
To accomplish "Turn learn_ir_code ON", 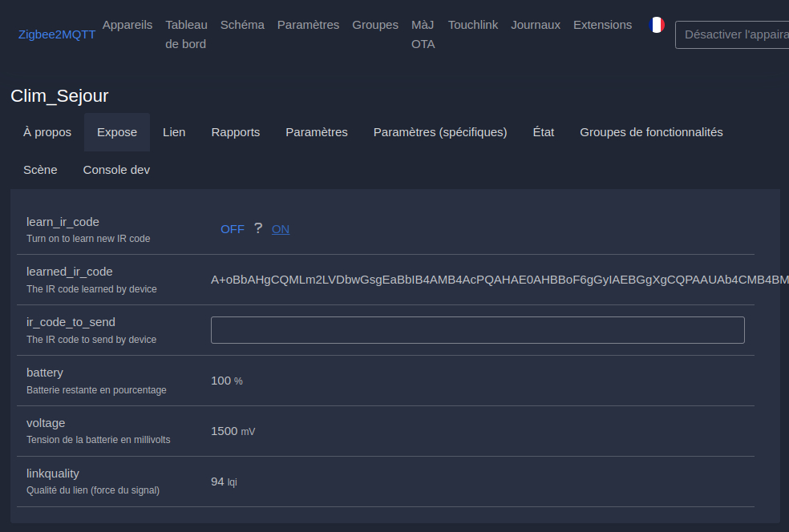I will pos(281,229).
